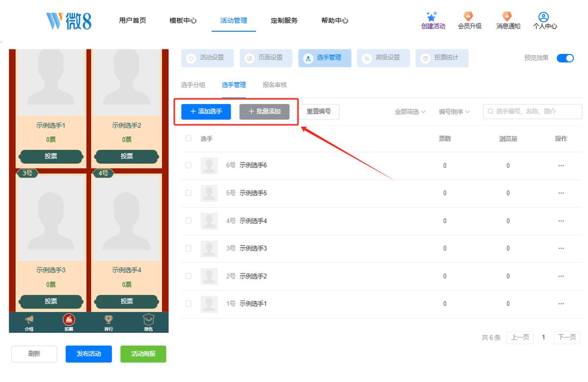Tick the select-all checkbox in header
Screen dimensions: 588x382
(x=189, y=139)
